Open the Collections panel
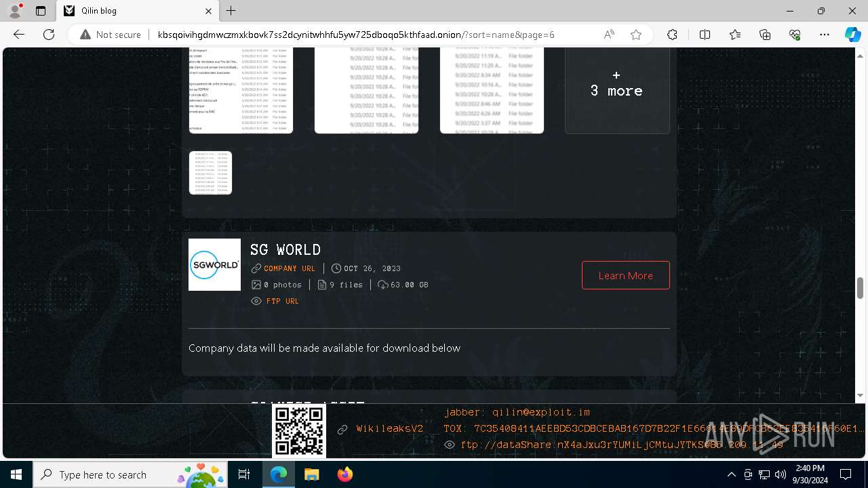Viewport: 868px width, 488px height. tap(765, 35)
